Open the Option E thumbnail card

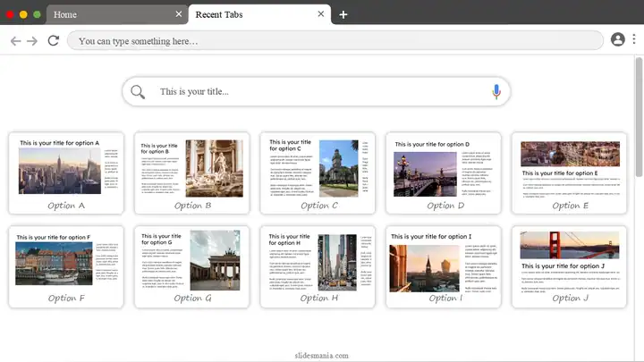tap(569, 173)
